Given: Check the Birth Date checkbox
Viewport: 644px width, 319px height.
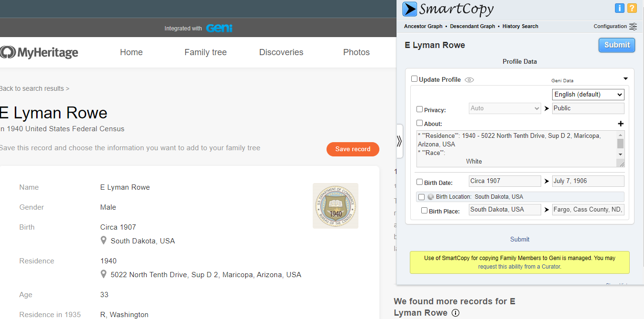Looking at the screenshot, I should [419, 182].
